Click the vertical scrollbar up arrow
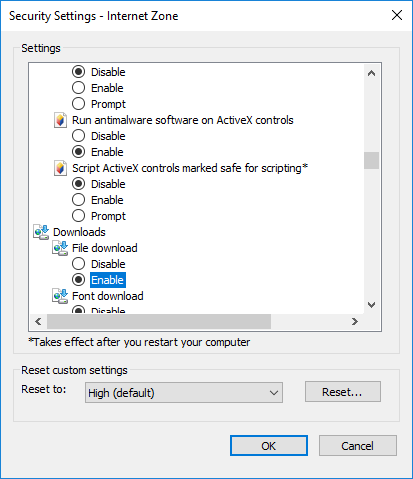The height and width of the screenshot is (479, 413). point(371,73)
